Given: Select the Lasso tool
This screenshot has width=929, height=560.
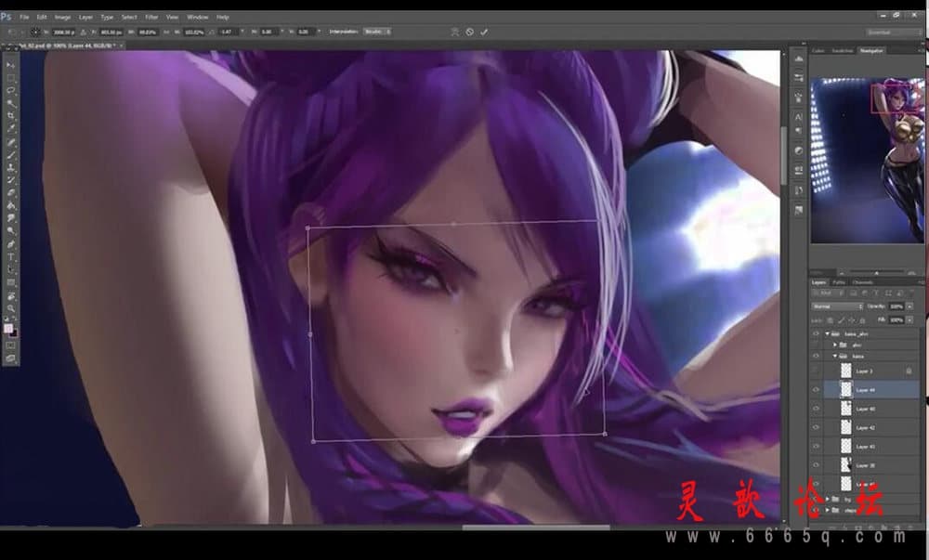Looking at the screenshot, I should [10, 91].
